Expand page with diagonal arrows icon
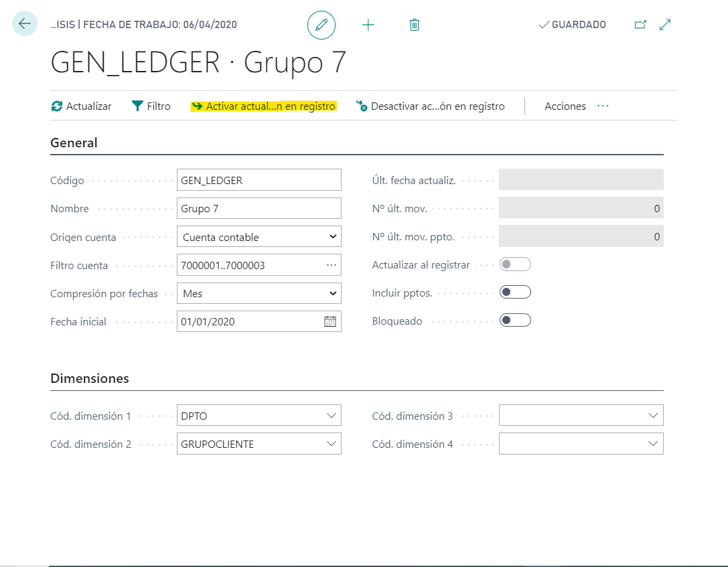The height and width of the screenshot is (567, 728). point(665,25)
